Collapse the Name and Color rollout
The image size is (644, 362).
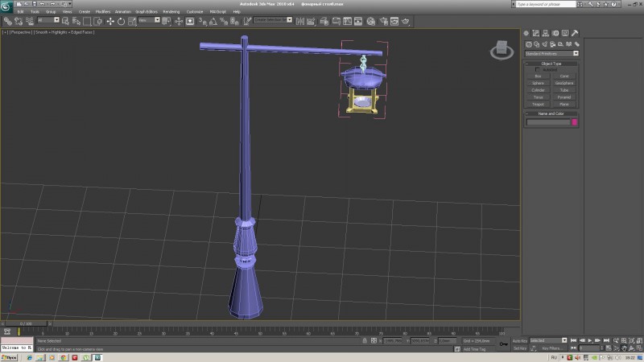pos(551,113)
